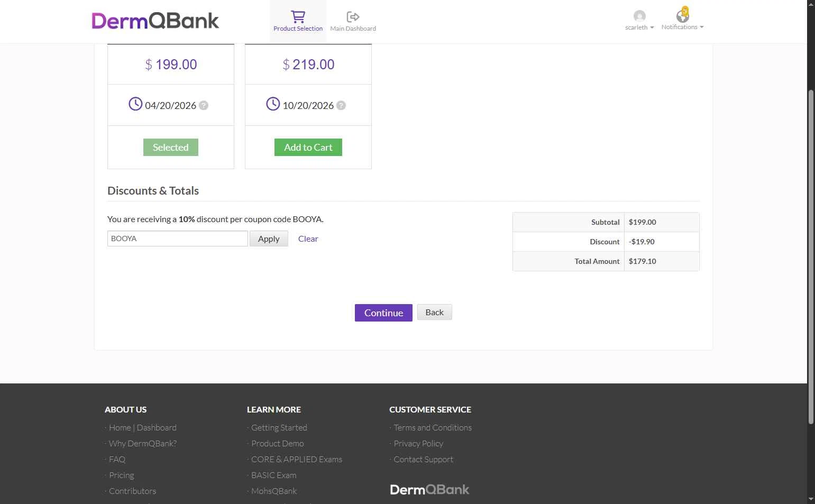Open Home | Dashboard footer link

(x=143, y=427)
